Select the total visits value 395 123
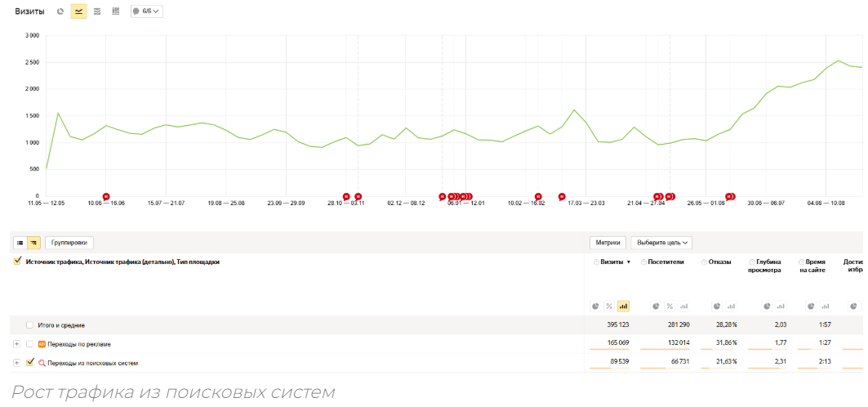Image resolution: width=868 pixels, height=407 pixels. coord(618,325)
